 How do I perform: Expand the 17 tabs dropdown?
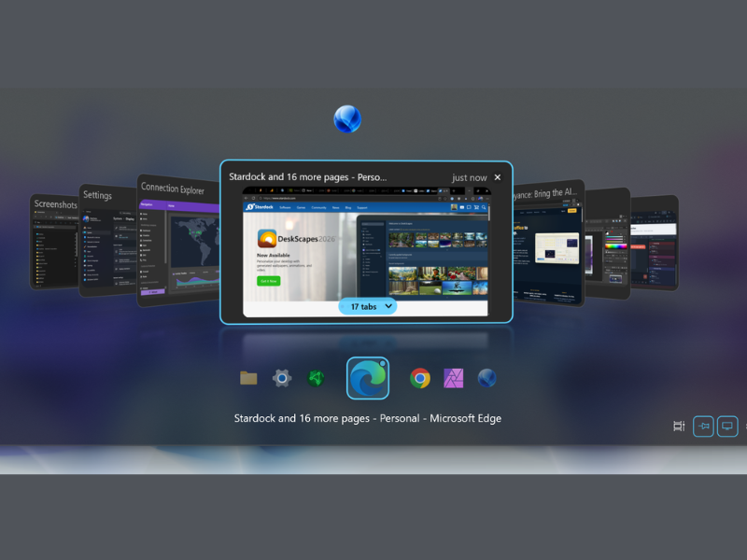tap(367, 307)
